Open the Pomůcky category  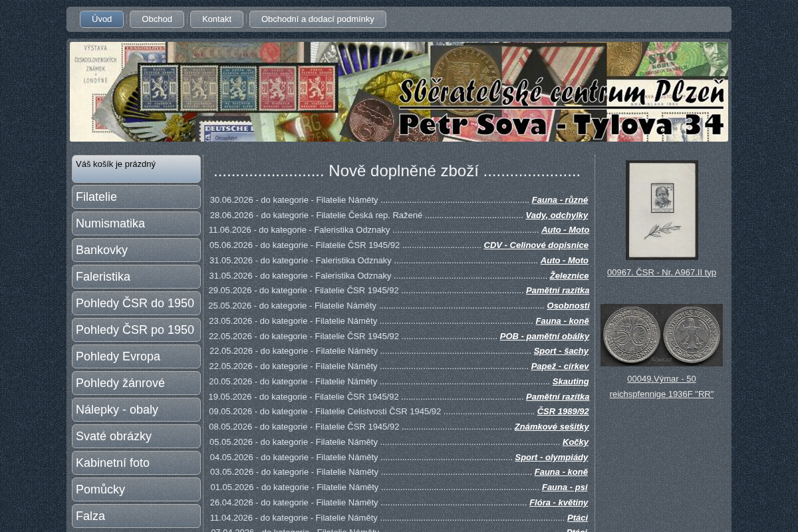(136, 489)
